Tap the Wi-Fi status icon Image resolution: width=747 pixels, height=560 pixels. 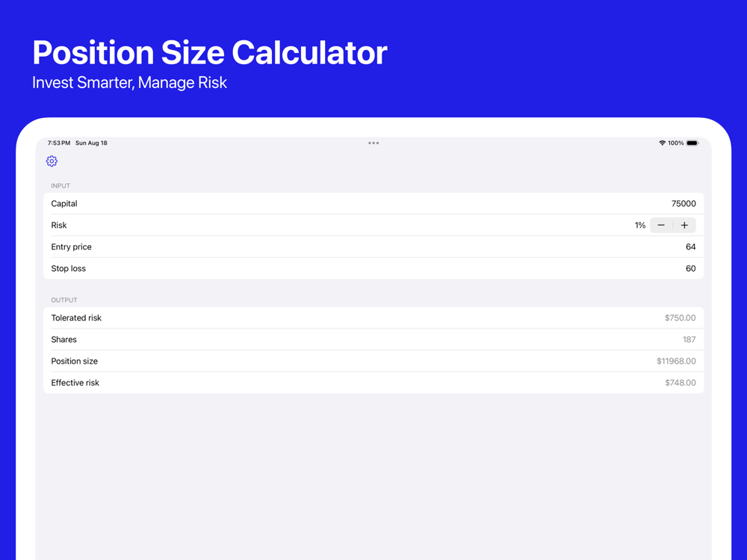(662, 143)
